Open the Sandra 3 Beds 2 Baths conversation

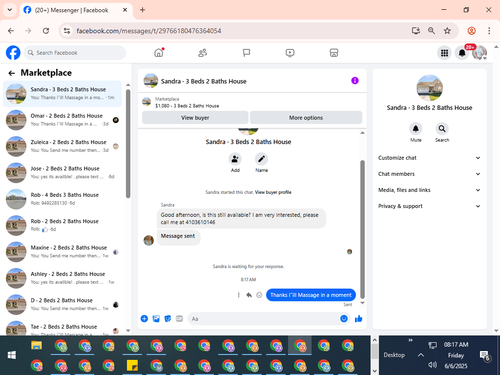pyautogui.click(x=62, y=94)
